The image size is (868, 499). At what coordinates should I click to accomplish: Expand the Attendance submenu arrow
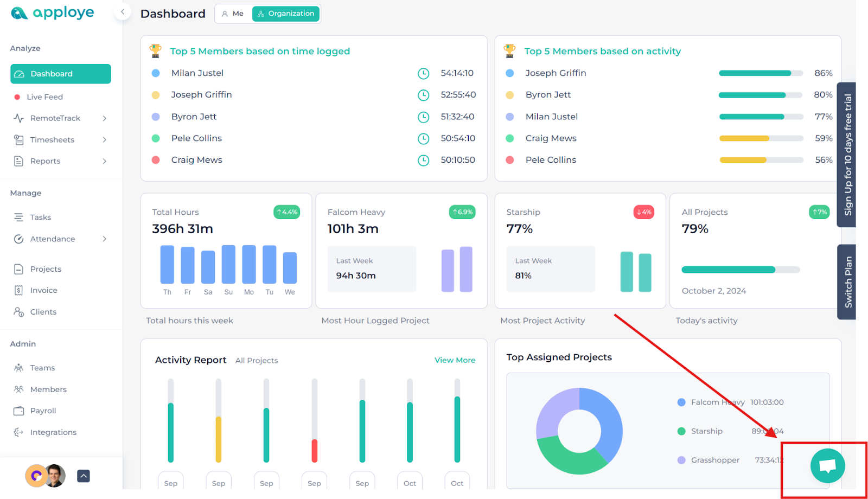coord(105,239)
